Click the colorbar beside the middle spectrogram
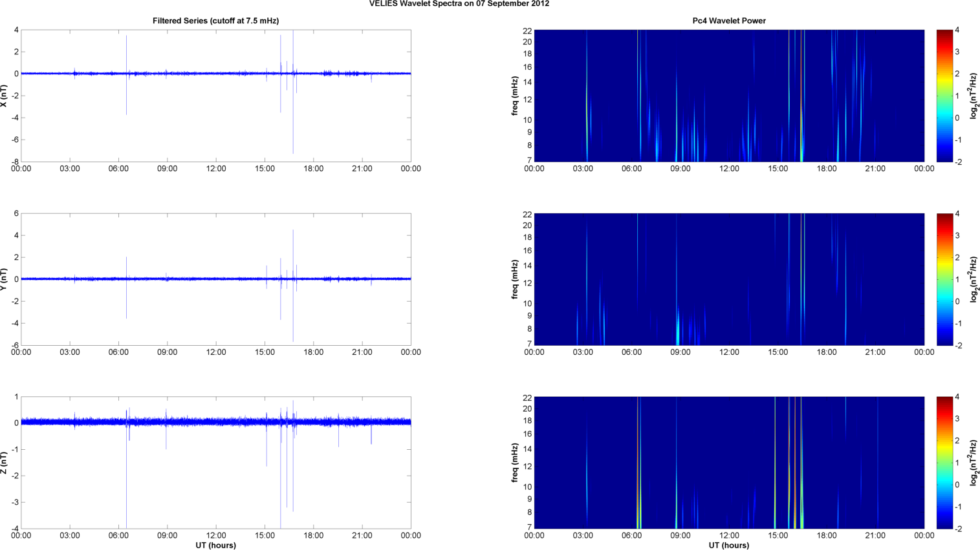Screen dimensions: 980x550 (x=944, y=279)
